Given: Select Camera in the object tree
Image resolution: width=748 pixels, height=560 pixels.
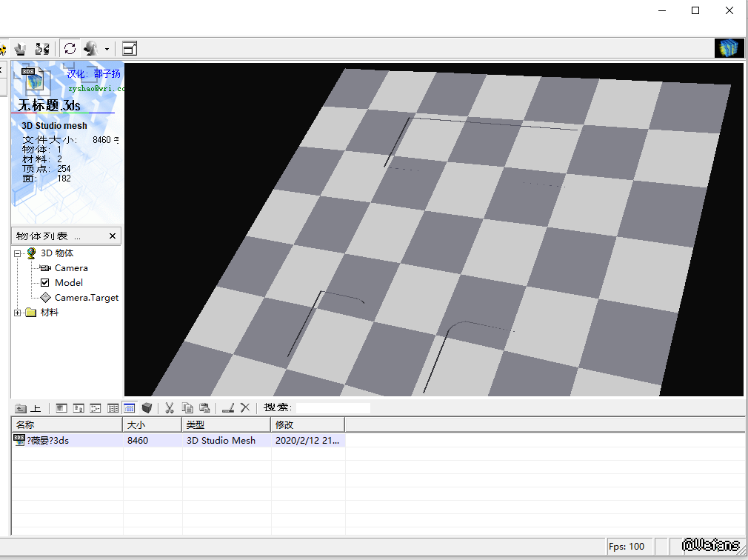Looking at the screenshot, I should [x=71, y=268].
